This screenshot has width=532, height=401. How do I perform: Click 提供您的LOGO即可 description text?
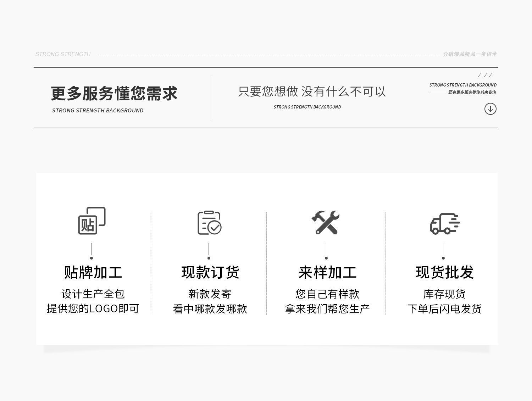coord(93,308)
